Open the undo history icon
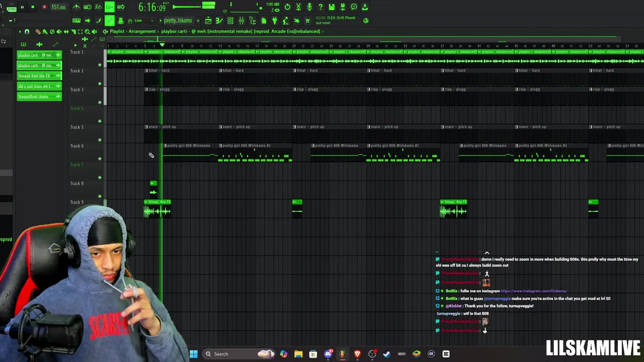Screen dimensions: 644x362 point(287,7)
